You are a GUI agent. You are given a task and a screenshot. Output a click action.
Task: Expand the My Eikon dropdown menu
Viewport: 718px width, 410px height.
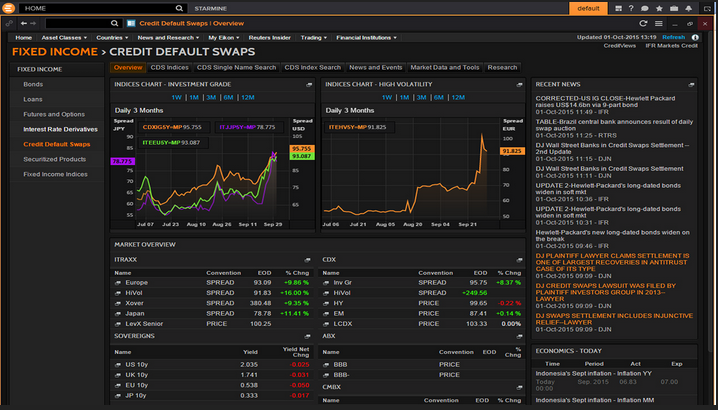click(x=223, y=38)
